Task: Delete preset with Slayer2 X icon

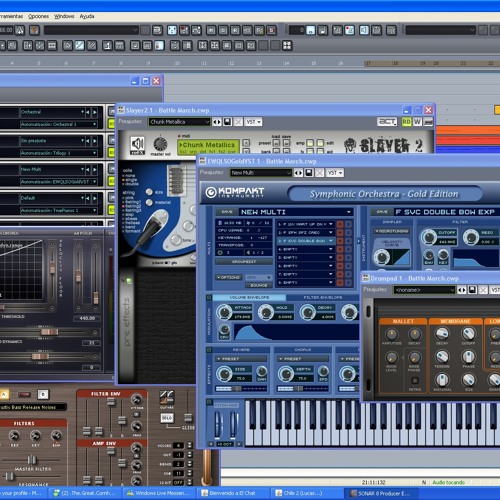Action: pyautogui.click(x=238, y=122)
